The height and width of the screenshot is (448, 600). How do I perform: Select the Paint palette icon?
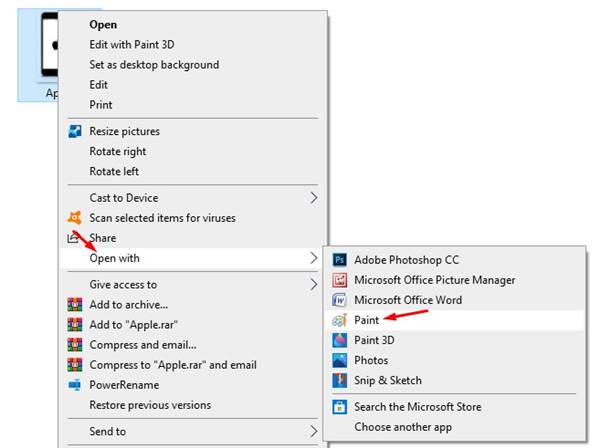(x=339, y=320)
